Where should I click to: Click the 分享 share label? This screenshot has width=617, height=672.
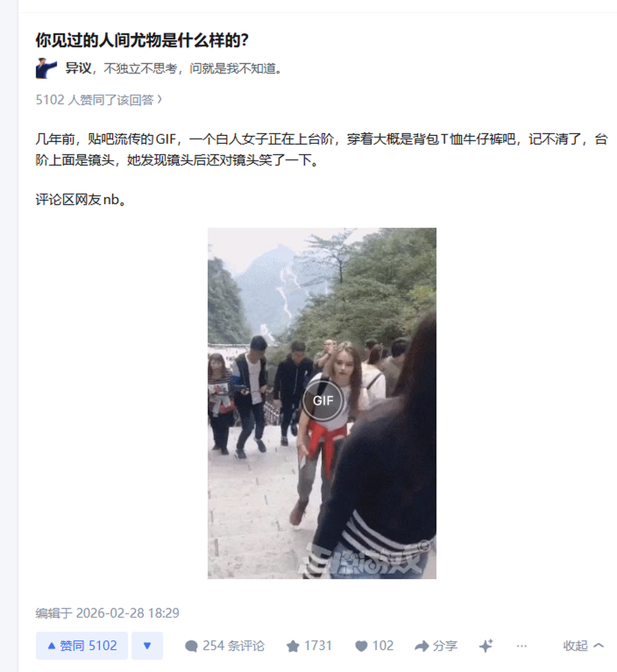click(445, 646)
